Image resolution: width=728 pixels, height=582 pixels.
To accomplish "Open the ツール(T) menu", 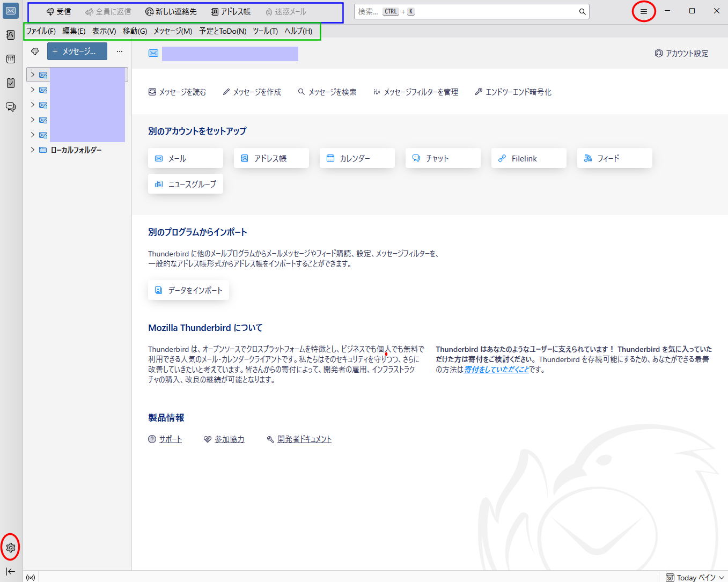I will point(265,31).
